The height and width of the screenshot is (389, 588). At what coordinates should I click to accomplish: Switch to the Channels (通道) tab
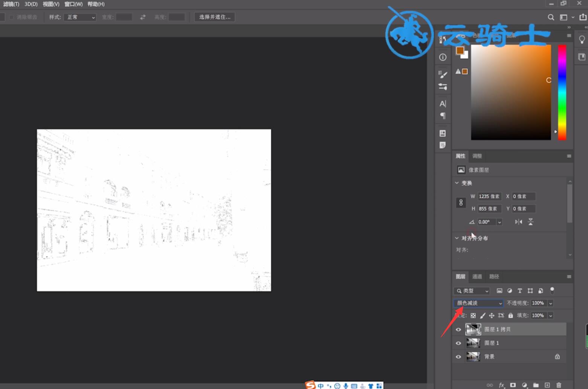click(x=477, y=276)
